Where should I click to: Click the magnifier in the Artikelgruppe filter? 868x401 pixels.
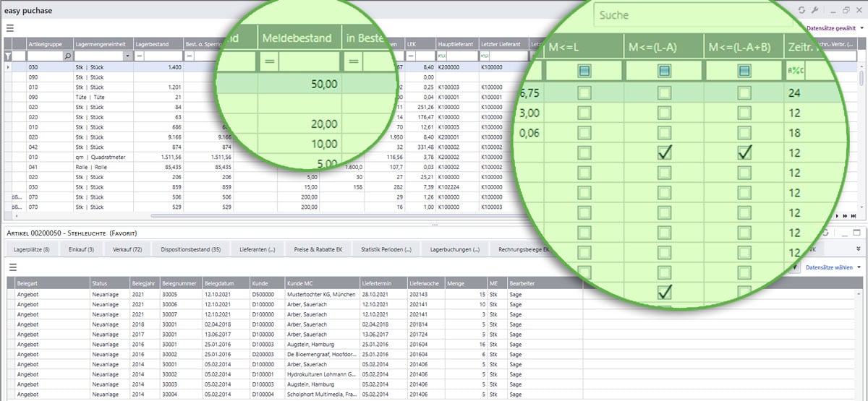[68, 56]
